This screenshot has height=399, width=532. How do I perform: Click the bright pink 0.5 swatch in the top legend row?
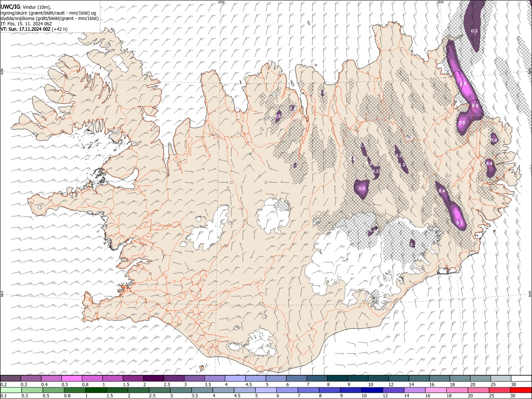pyautogui.click(x=72, y=379)
